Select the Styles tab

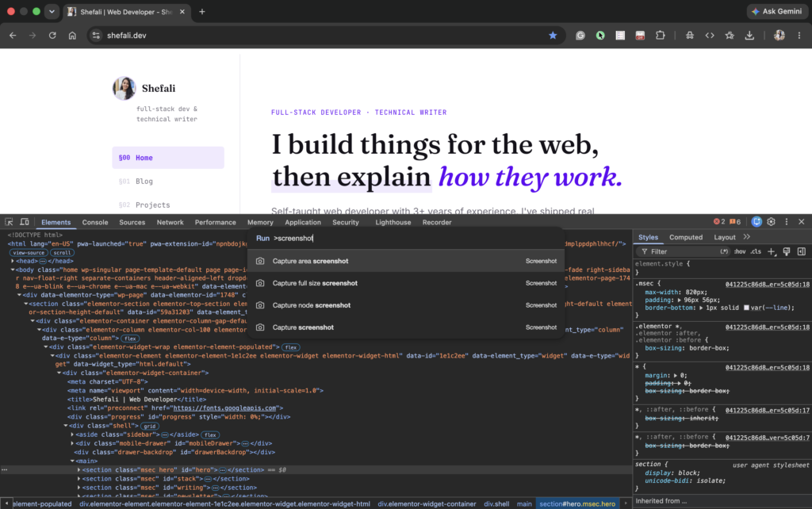coord(648,237)
